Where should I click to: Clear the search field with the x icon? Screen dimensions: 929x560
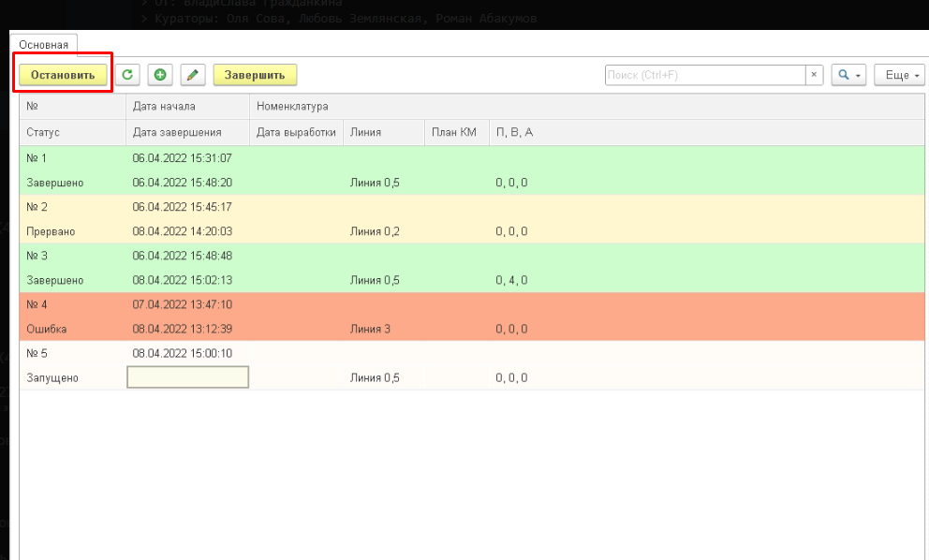pos(814,75)
